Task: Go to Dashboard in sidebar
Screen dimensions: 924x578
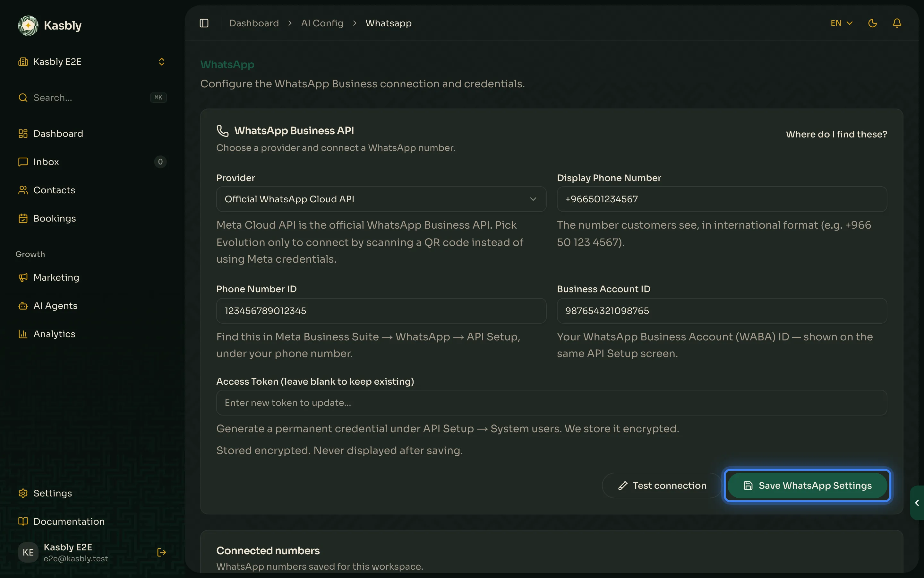Action: pyautogui.click(x=92, y=133)
